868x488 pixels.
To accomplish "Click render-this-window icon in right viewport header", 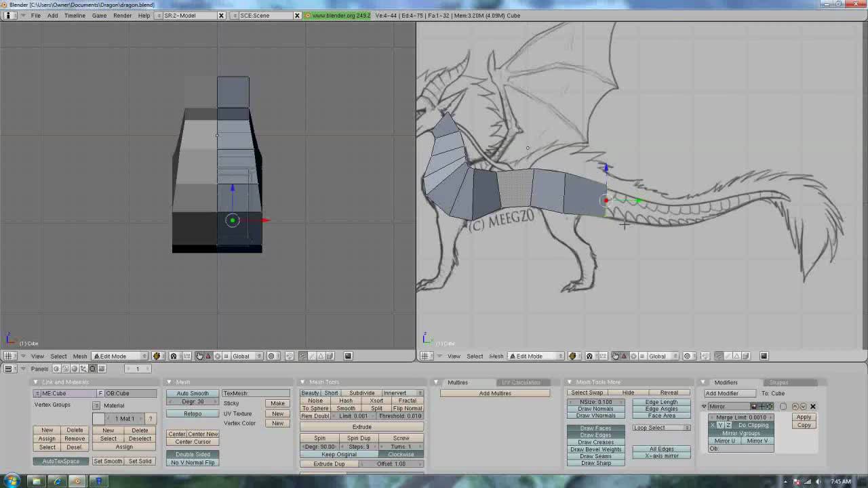I will (764, 356).
